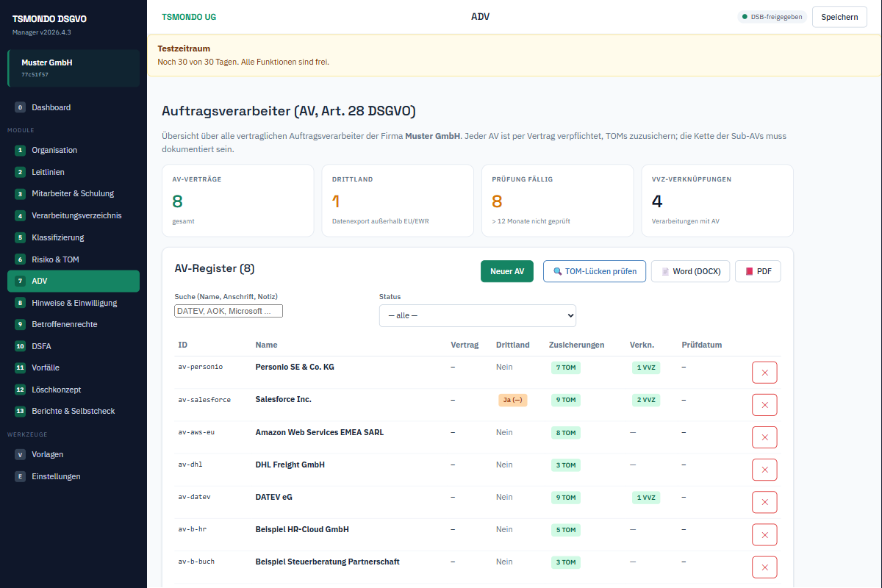Click the Speichern button
Image resolution: width=882 pixels, height=588 pixels.
click(x=839, y=17)
